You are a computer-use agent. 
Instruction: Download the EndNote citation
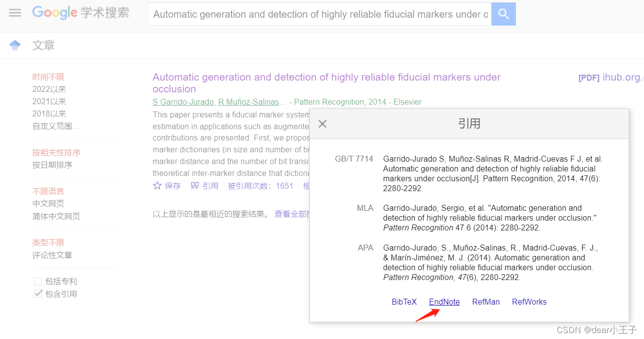point(444,302)
